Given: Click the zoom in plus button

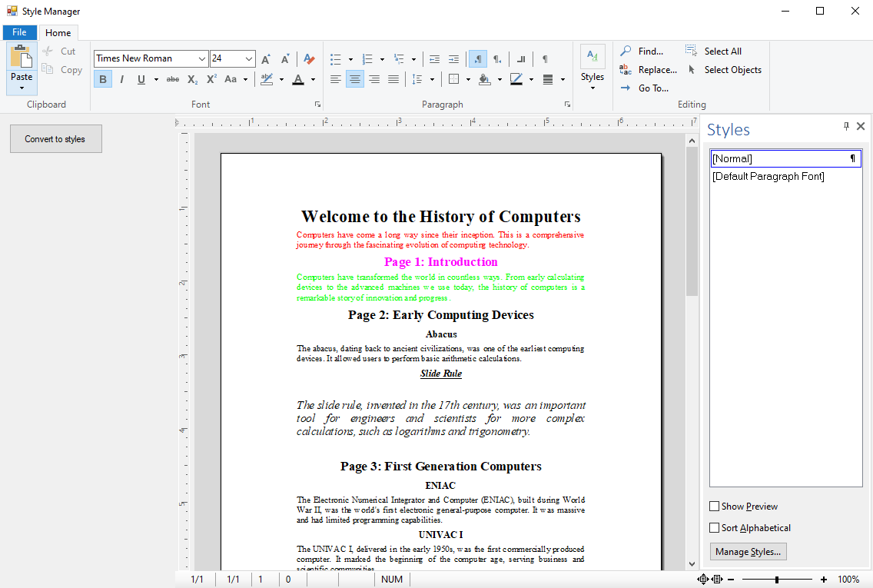Looking at the screenshot, I should pyautogui.click(x=824, y=580).
